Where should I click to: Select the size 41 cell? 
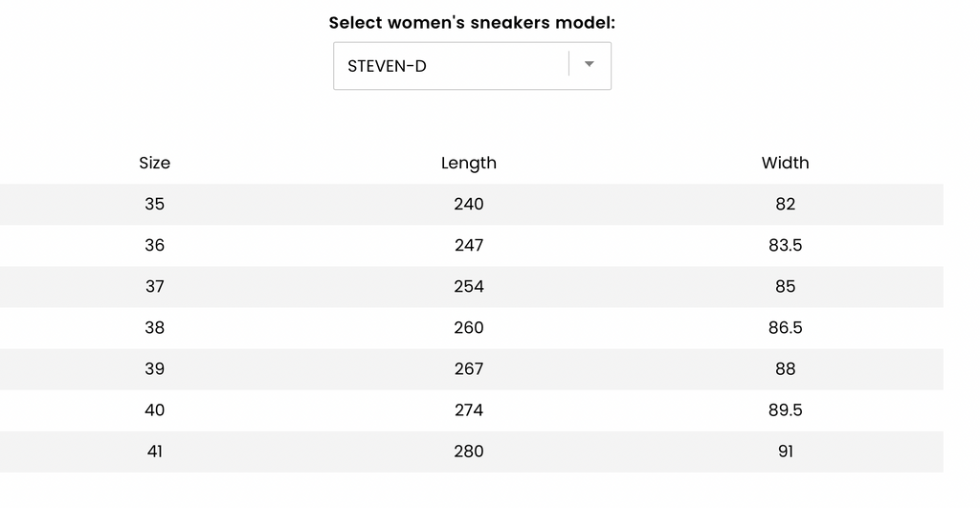154,452
